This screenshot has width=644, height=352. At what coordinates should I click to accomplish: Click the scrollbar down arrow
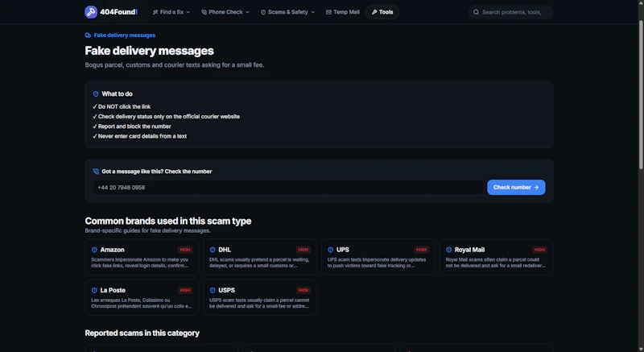click(x=641, y=349)
